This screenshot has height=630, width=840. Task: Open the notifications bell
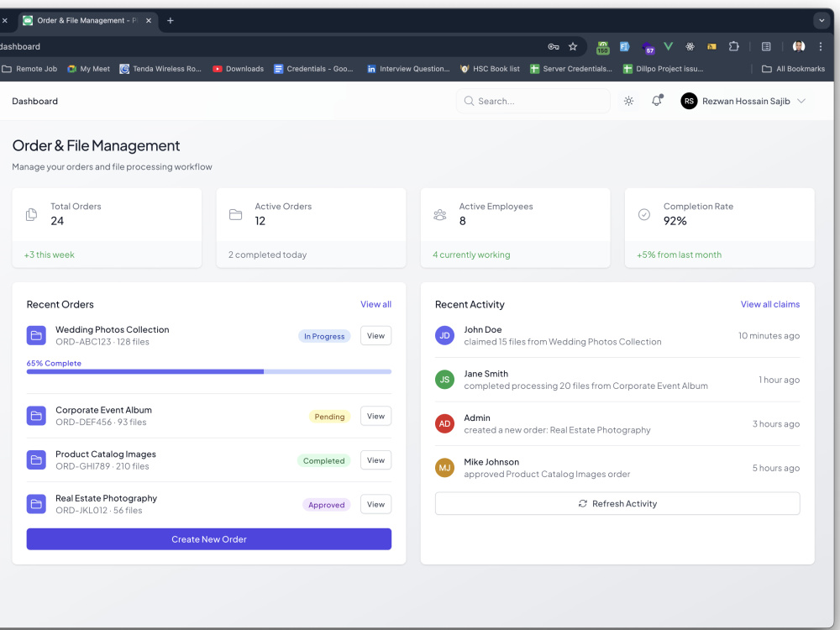click(x=657, y=101)
